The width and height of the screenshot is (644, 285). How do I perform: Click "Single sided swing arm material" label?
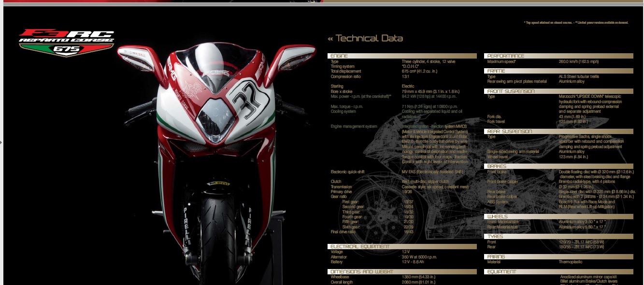tap(513, 151)
